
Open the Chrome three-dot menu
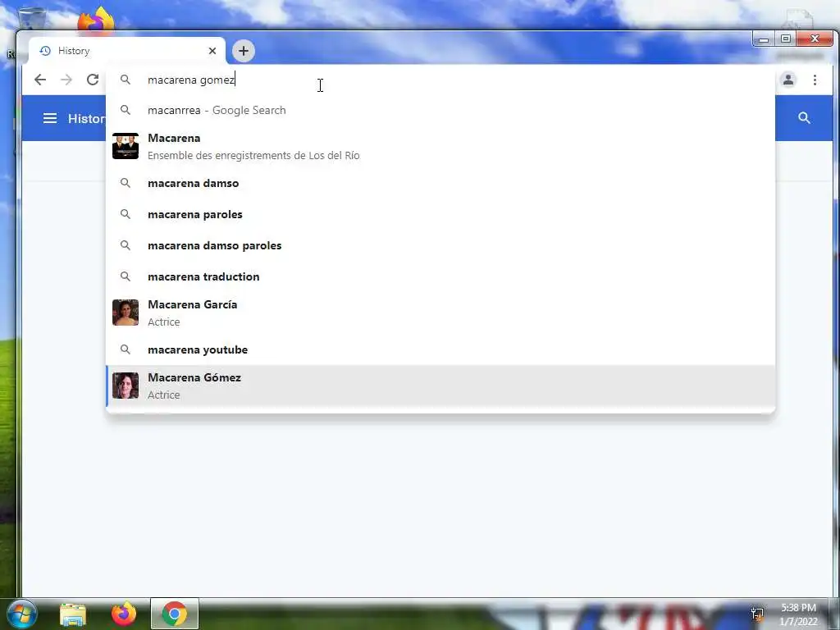point(815,80)
